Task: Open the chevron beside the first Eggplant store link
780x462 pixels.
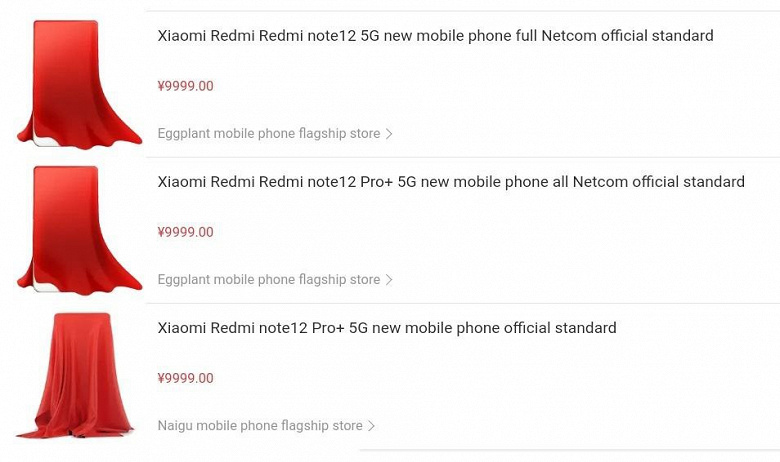Action: click(x=389, y=134)
